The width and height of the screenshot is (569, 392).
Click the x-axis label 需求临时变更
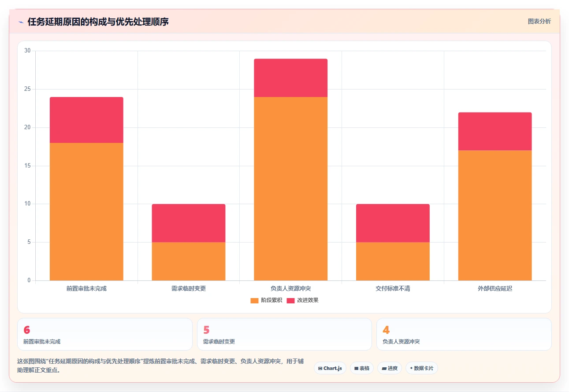pyautogui.click(x=189, y=288)
